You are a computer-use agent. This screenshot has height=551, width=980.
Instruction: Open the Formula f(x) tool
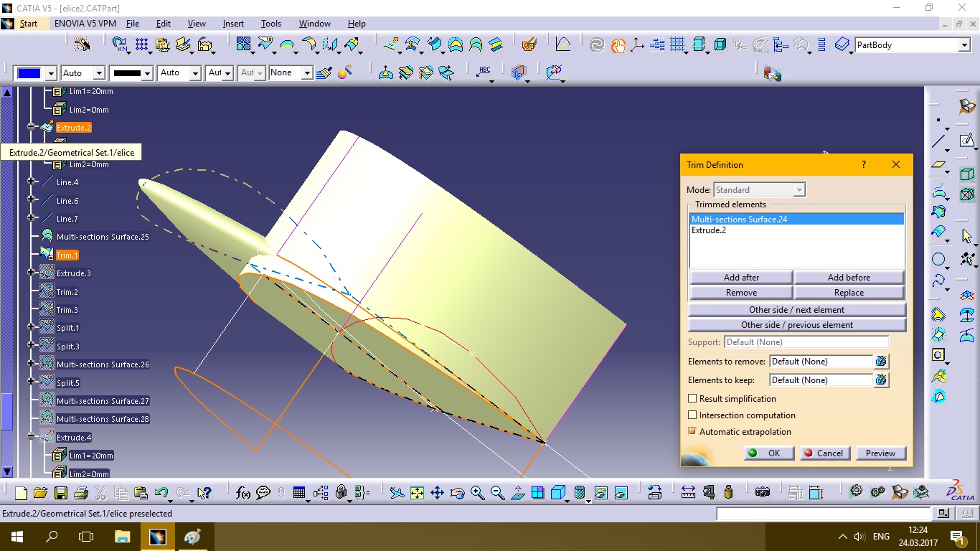(x=243, y=493)
